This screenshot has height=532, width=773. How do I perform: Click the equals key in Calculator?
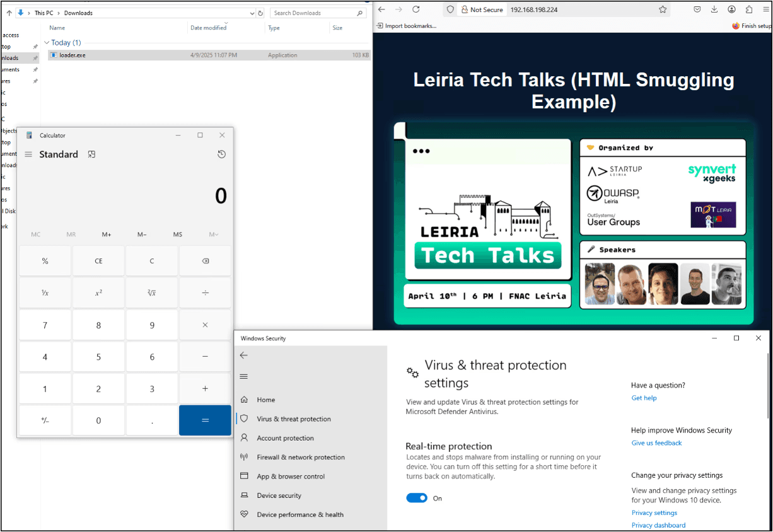(205, 420)
